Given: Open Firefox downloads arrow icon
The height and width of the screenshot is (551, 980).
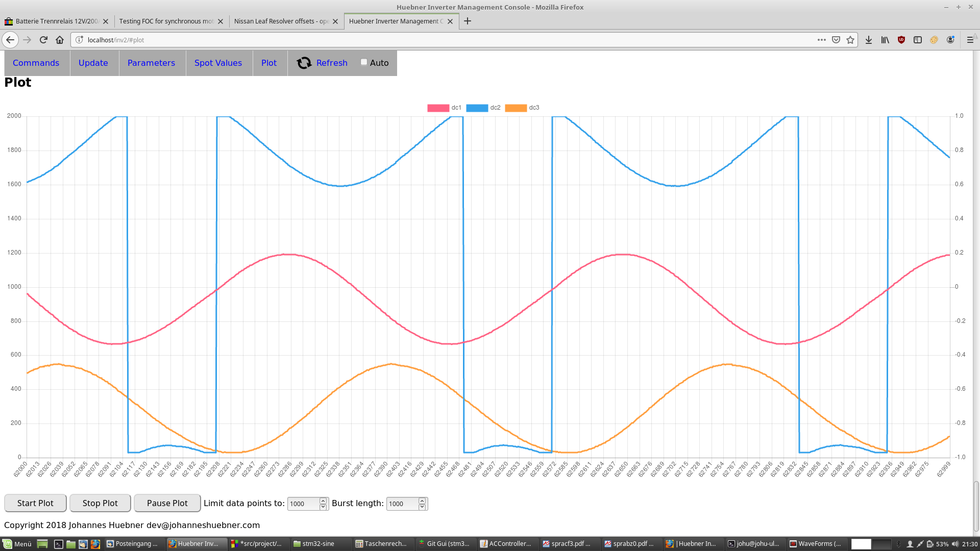Looking at the screenshot, I should [x=869, y=40].
